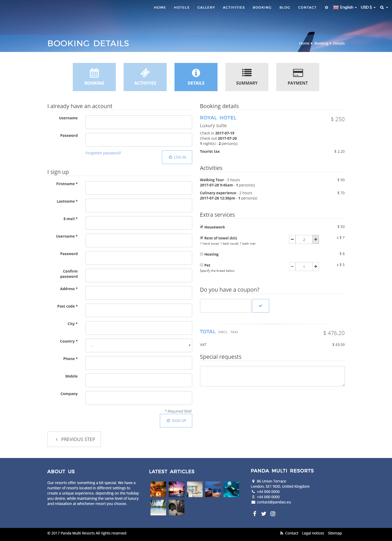This screenshot has height=541, width=392.
Task: Open the Twitter profile from the footer
Action: (264, 514)
